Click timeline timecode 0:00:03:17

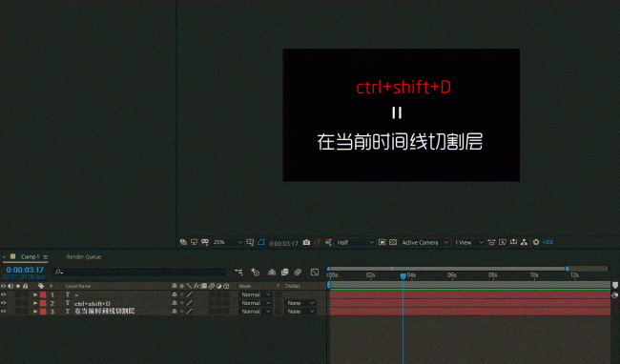[25, 270]
